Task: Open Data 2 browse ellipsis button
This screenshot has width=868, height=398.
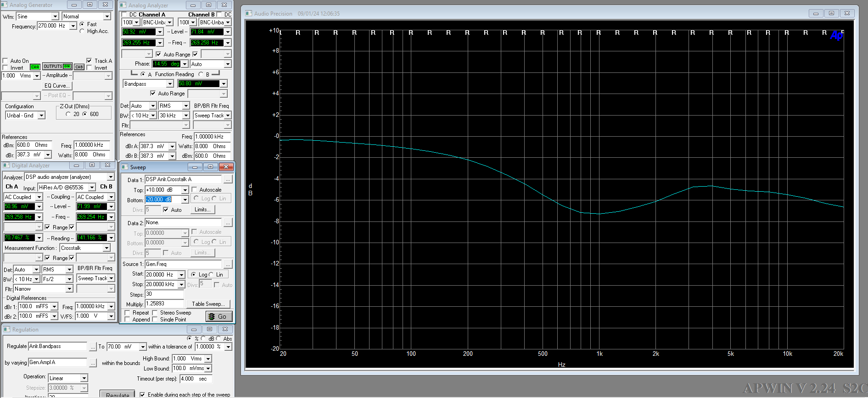Action: [228, 223]
